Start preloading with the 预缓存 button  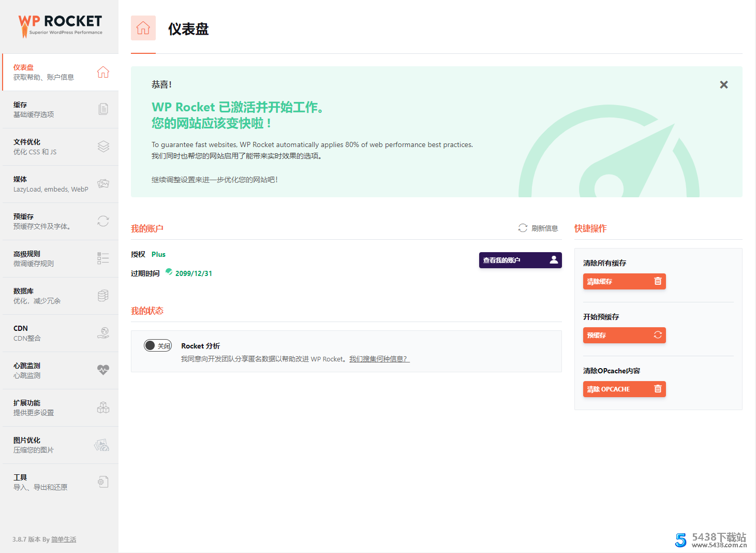pyautogui.click(x=624, y=336)
